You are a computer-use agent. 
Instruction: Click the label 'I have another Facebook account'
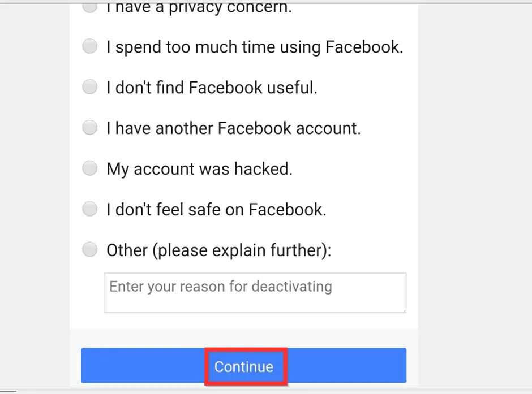(233, 128)
